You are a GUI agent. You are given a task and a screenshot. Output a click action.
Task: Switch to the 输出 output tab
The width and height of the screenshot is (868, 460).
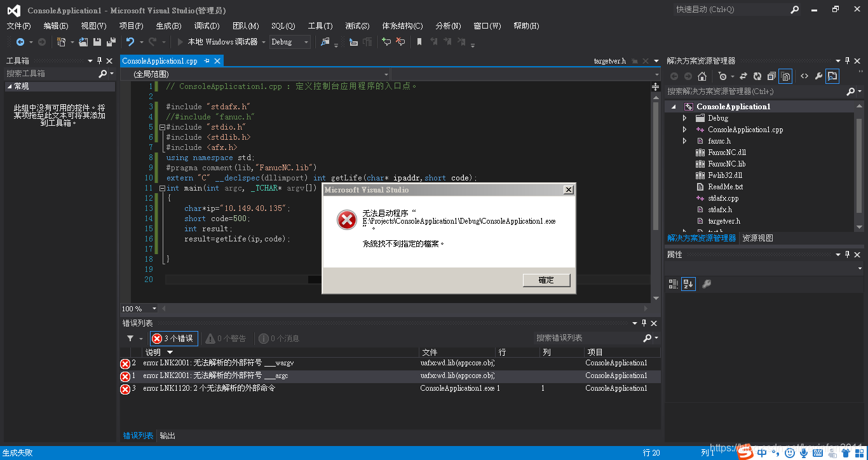coord(168,436)
